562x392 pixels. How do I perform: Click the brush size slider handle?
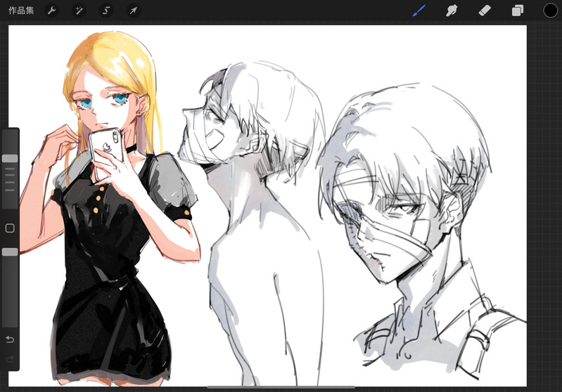10,159
